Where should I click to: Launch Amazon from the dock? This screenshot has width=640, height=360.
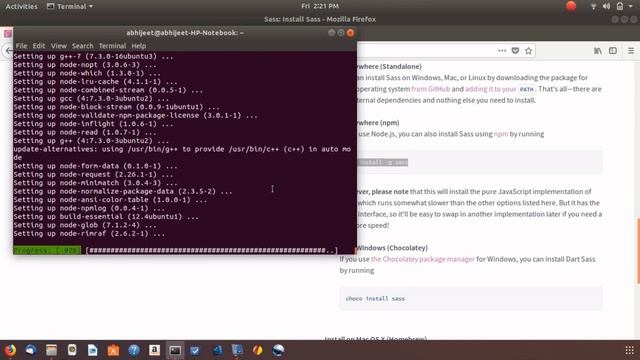(x=154, y=350)
